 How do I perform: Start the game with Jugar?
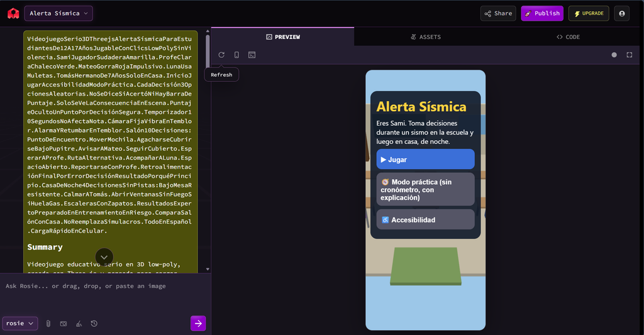click(426, 159)
